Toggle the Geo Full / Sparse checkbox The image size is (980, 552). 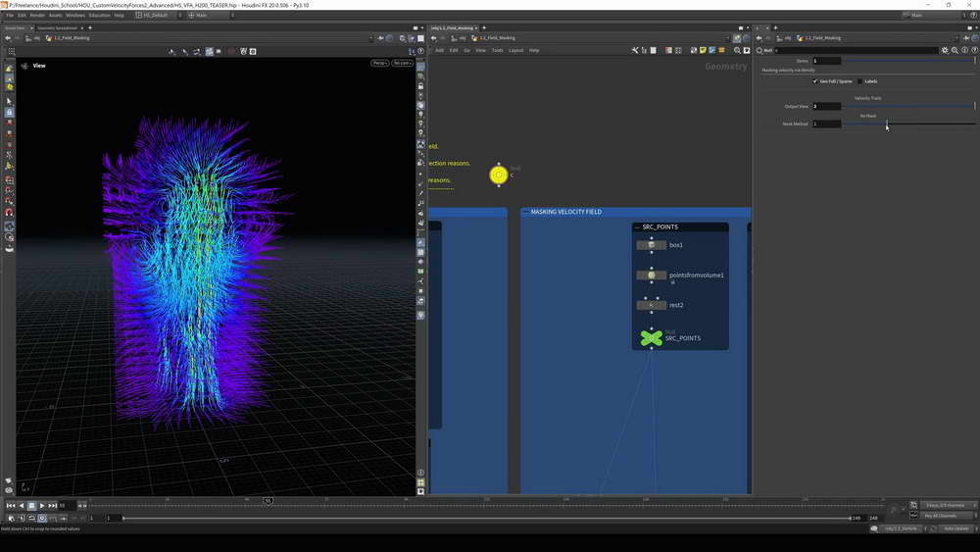click(x=814, y=81)
